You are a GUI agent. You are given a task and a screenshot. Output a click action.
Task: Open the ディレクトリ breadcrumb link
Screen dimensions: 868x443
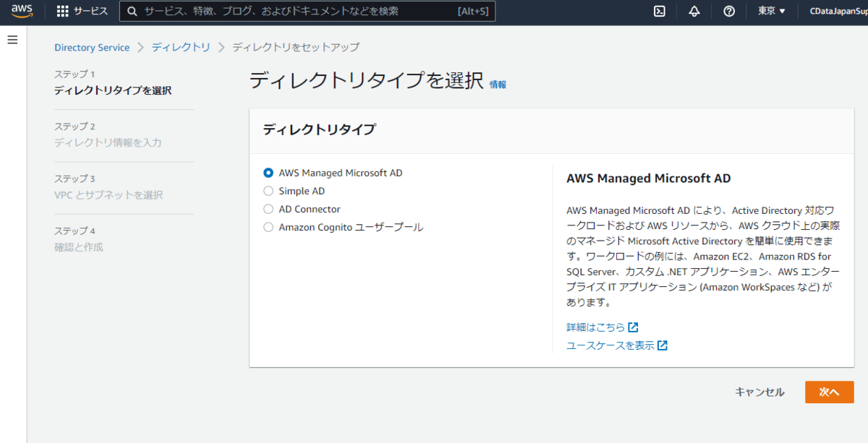tap(181, 48)
